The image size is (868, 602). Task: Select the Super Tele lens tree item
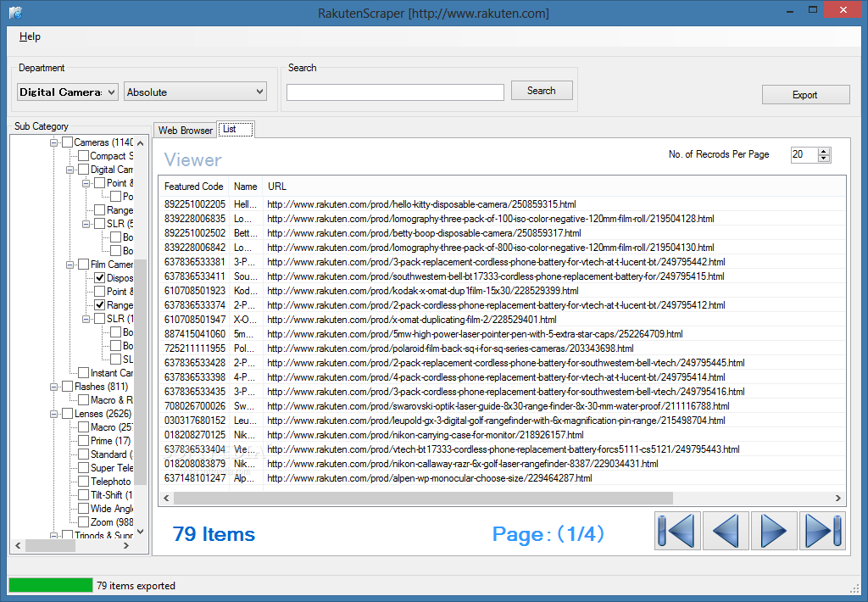tap(112, 468)
